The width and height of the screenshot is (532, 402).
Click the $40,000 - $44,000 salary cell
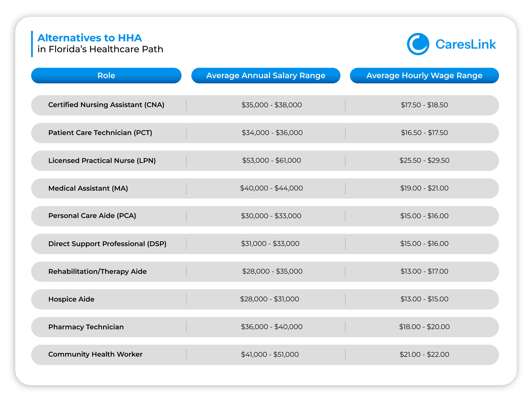(x=272, y=188)
